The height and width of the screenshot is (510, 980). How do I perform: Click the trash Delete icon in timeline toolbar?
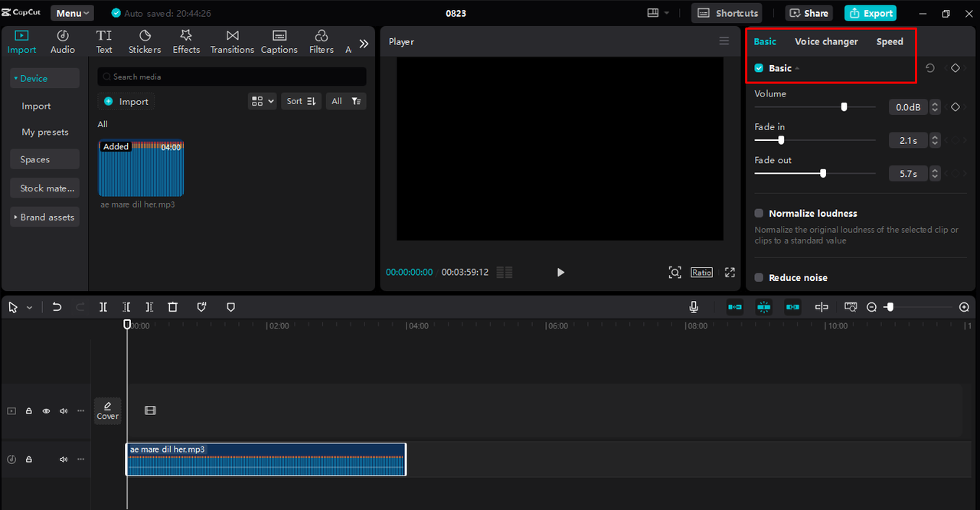(173, 307)
